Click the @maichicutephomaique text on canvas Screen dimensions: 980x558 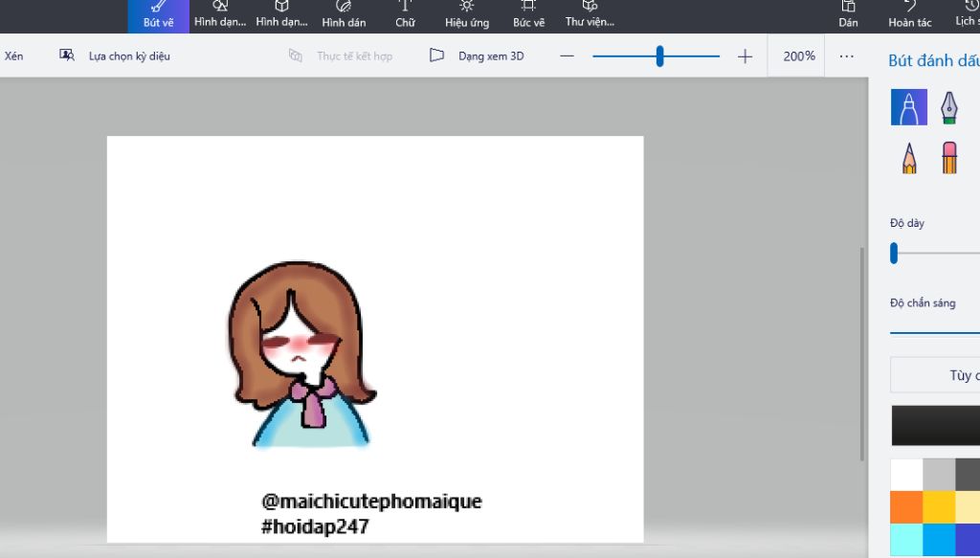(x=372, y=502)
